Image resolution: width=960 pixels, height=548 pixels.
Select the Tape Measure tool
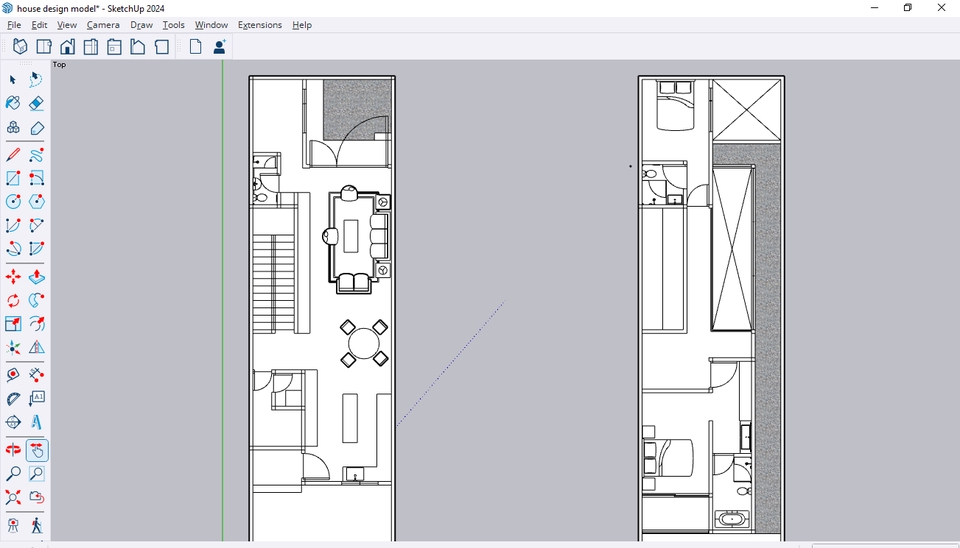click(x=13, y=375)
